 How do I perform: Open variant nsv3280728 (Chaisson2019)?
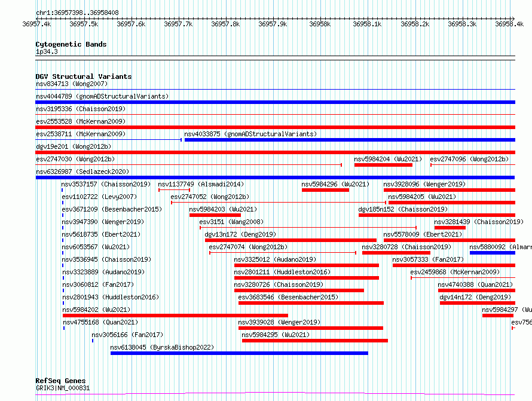click(406, 247)
